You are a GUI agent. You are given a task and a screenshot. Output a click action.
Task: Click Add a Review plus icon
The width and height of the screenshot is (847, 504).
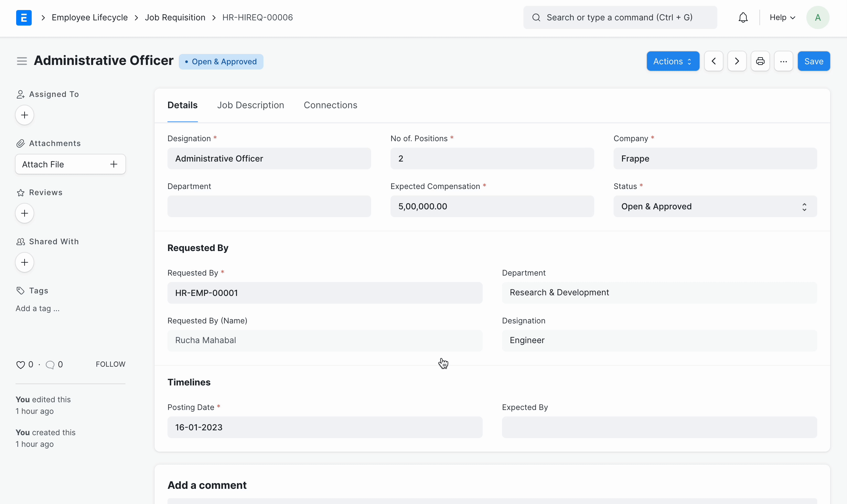click(25, 213)
